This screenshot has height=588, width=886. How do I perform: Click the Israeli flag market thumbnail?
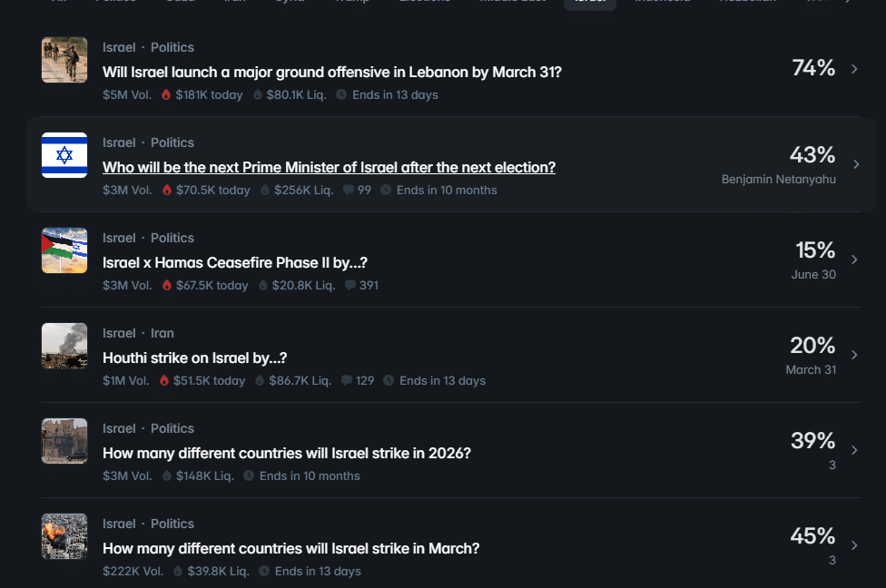click(64, 155)
